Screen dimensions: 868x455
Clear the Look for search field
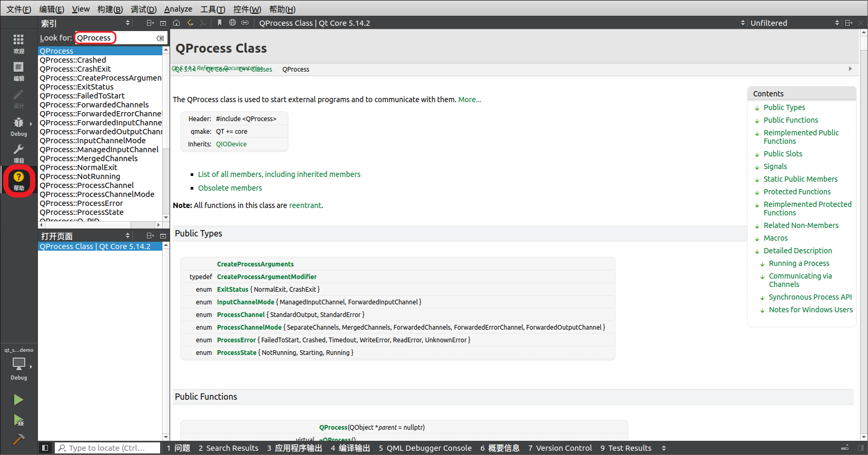[160, 38]
